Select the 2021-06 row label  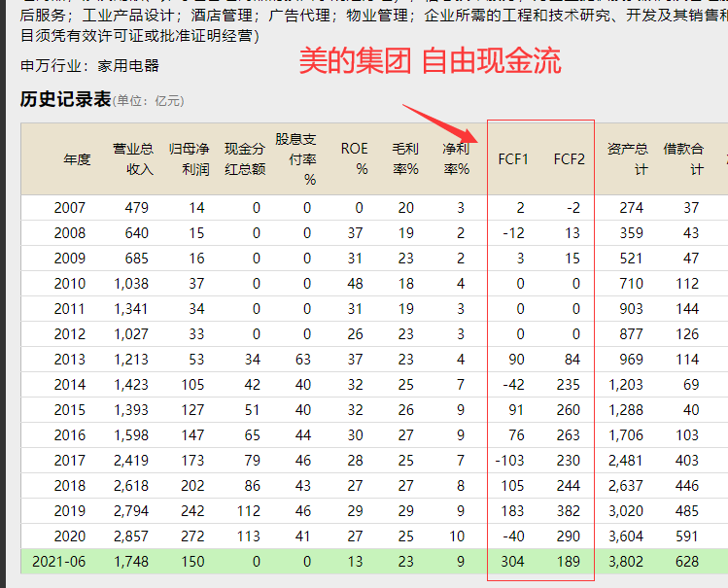(x=59, y=562)
